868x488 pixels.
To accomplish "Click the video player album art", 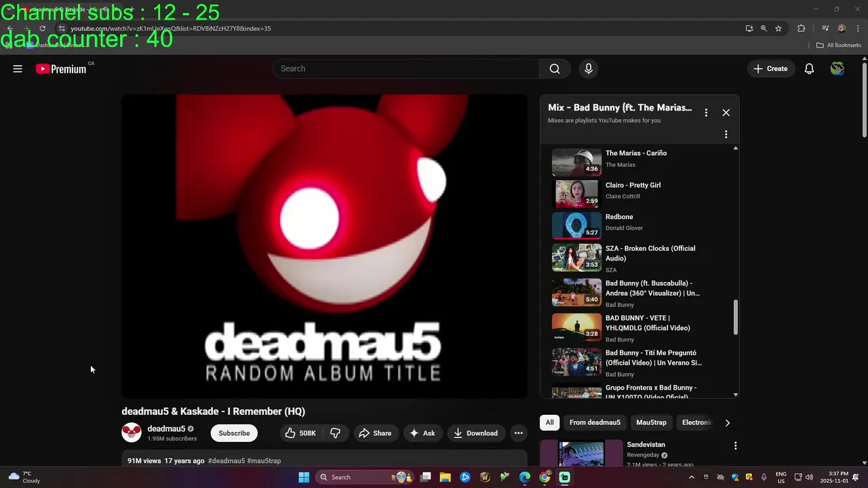I will coord(324,246).
